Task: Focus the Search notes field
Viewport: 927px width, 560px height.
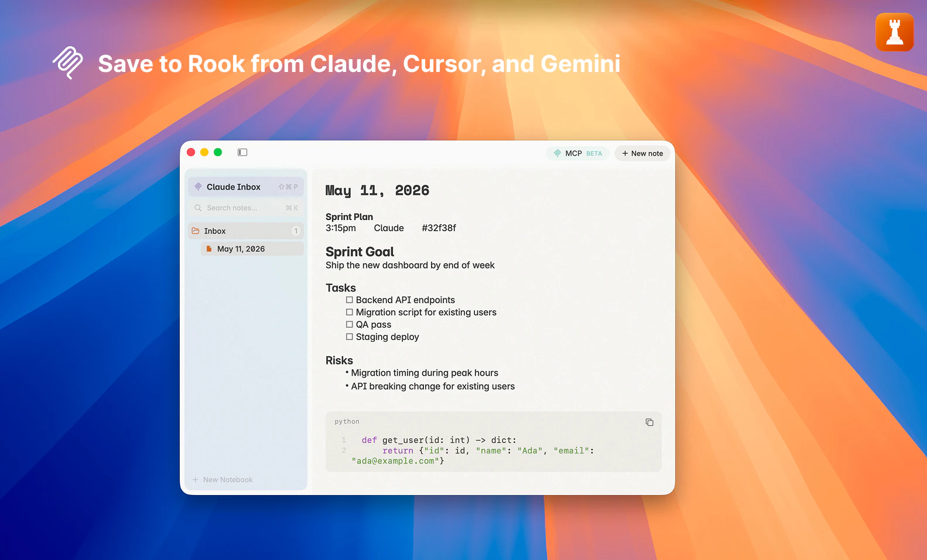Action: [x=246, y=208]
